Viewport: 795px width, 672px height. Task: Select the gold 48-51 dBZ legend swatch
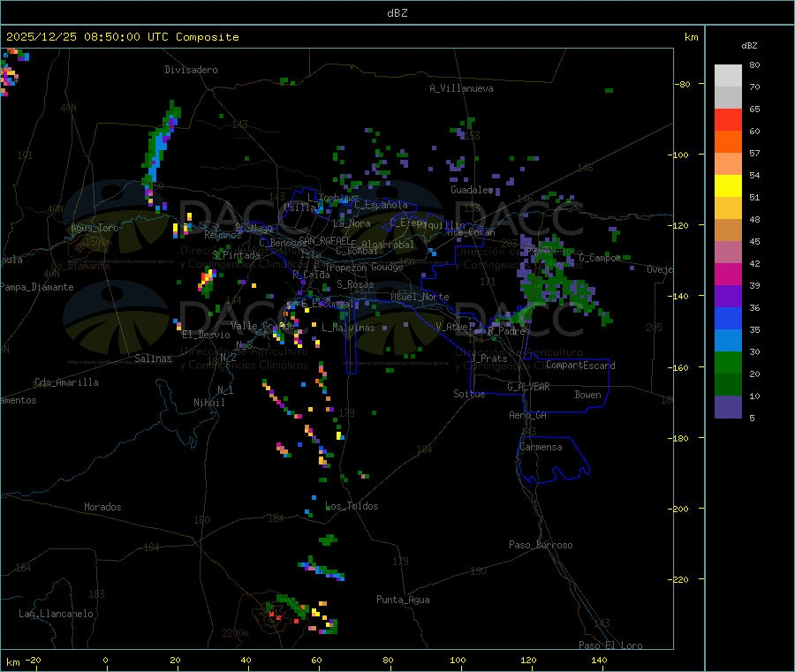click(x=728, y=208)
